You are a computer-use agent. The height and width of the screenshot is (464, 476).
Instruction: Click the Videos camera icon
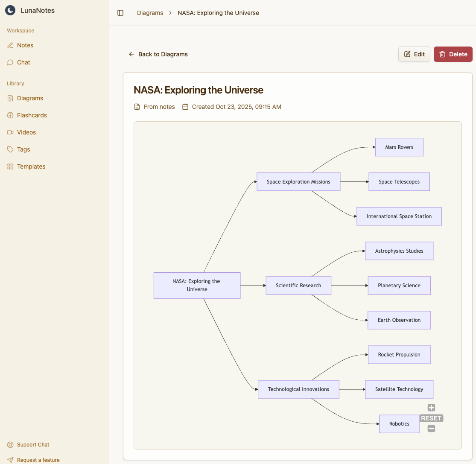tap(10, 132)
